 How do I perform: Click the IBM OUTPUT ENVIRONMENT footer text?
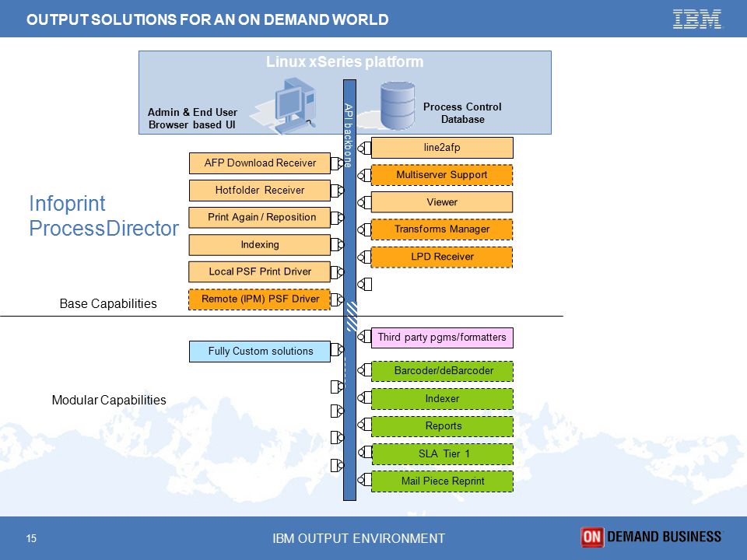point(359,538)
